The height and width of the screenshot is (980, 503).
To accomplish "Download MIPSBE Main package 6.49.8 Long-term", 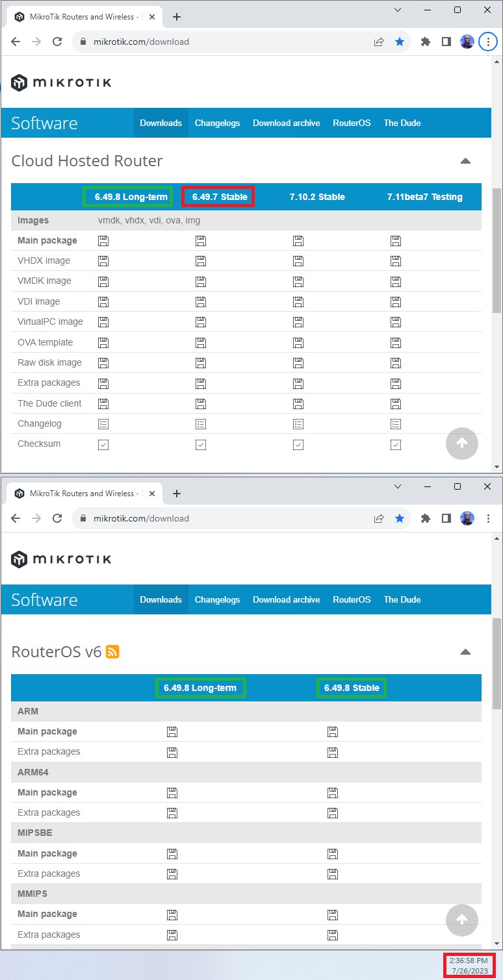I will tap(172, 854).
